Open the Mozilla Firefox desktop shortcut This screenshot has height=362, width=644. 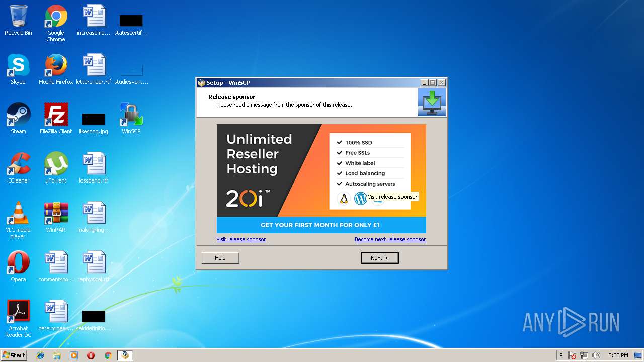click(56, 70)
